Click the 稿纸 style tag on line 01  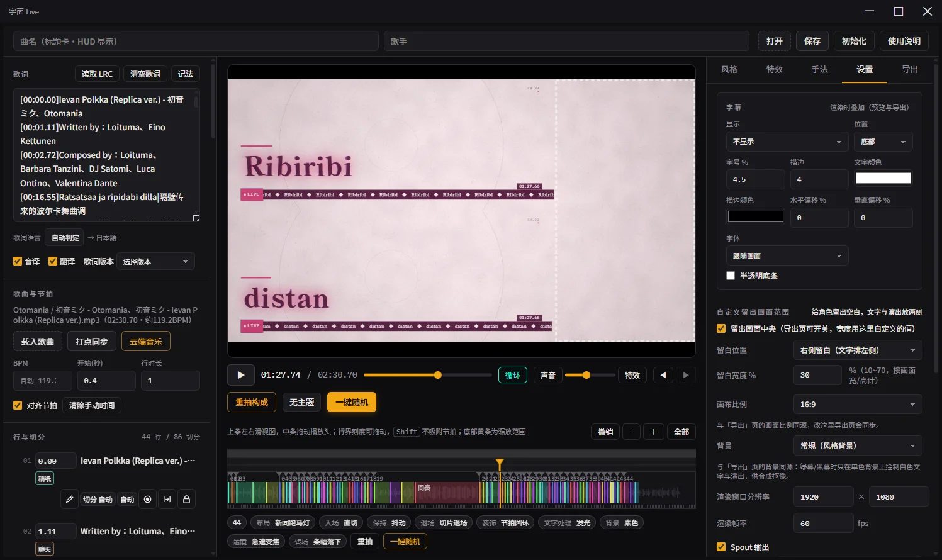(x=45, y=479)
